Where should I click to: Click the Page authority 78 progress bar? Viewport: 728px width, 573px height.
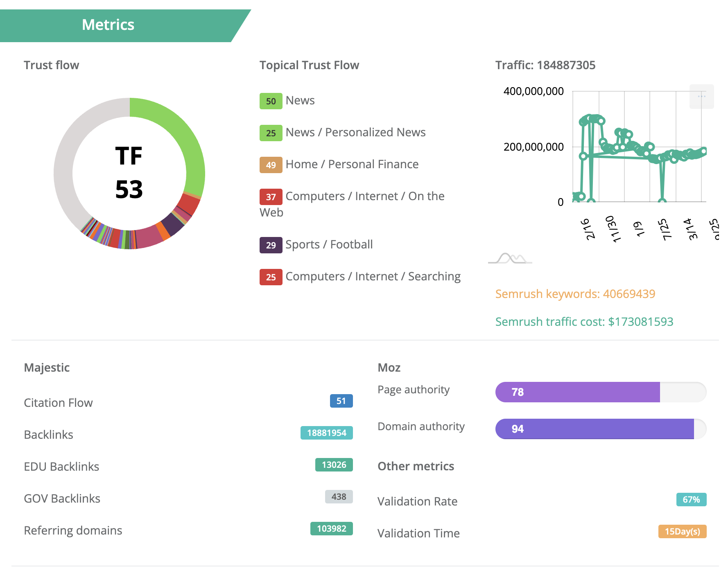[600, 392]
